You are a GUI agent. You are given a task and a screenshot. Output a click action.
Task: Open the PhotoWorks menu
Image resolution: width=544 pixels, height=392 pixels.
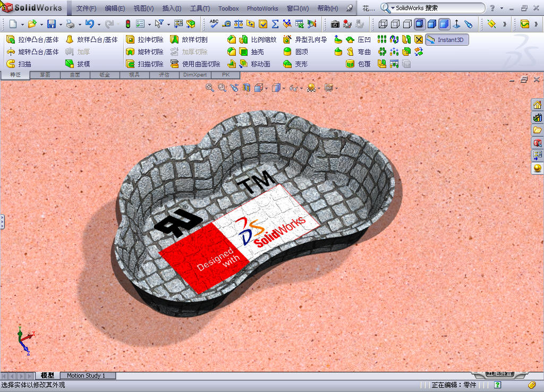tap(262, 8)
